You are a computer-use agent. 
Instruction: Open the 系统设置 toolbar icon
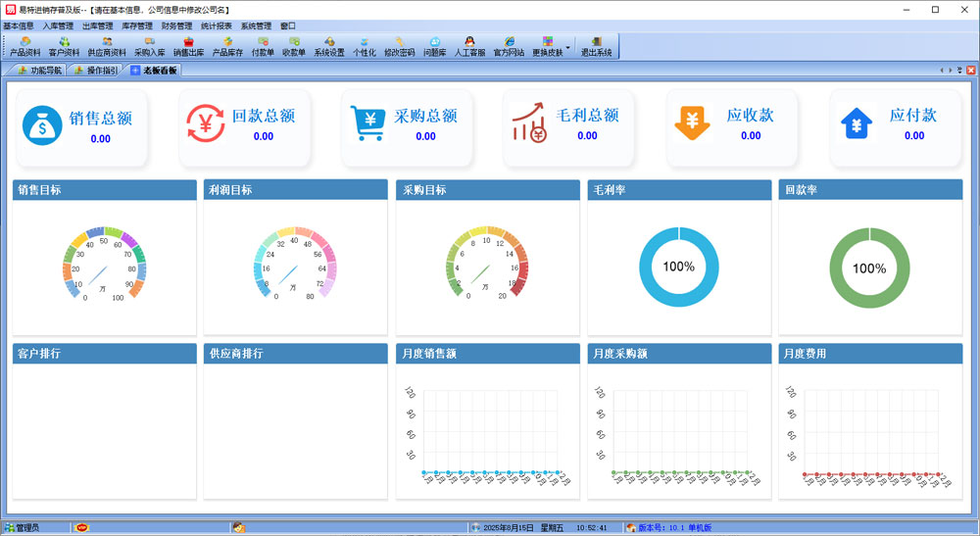pyautogui.click(x=329, y=46)
